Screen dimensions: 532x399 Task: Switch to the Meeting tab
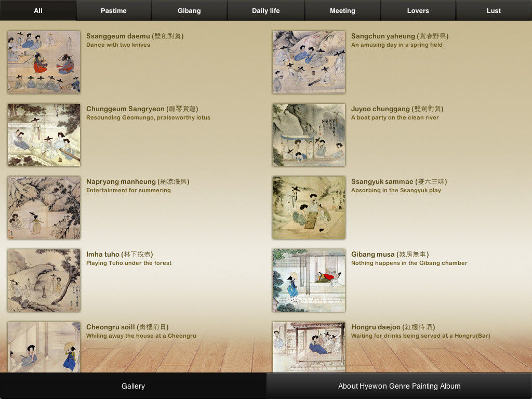tap(343, 10)
